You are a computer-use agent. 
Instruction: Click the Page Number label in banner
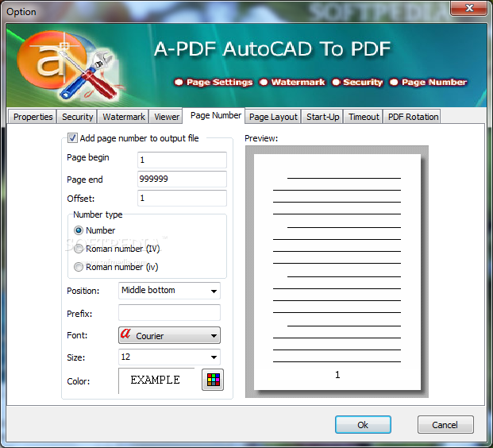pos(434,82)
